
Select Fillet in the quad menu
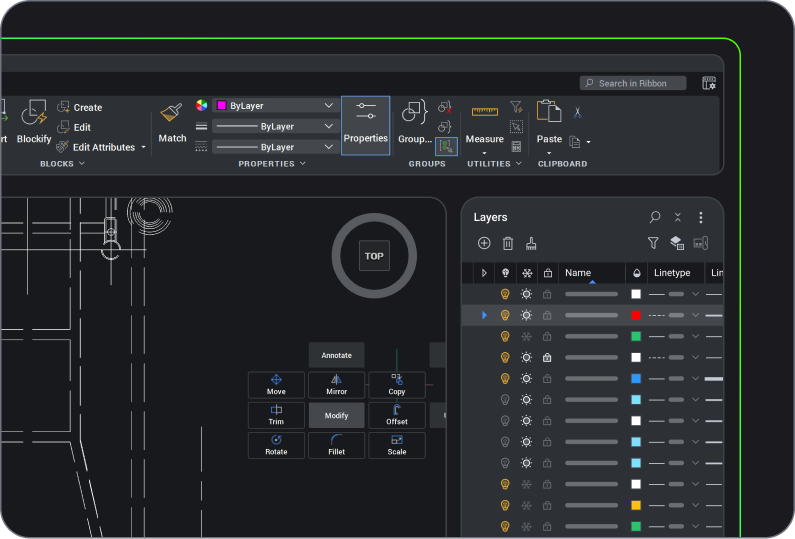pyautogui.click(x=337, y=445)
